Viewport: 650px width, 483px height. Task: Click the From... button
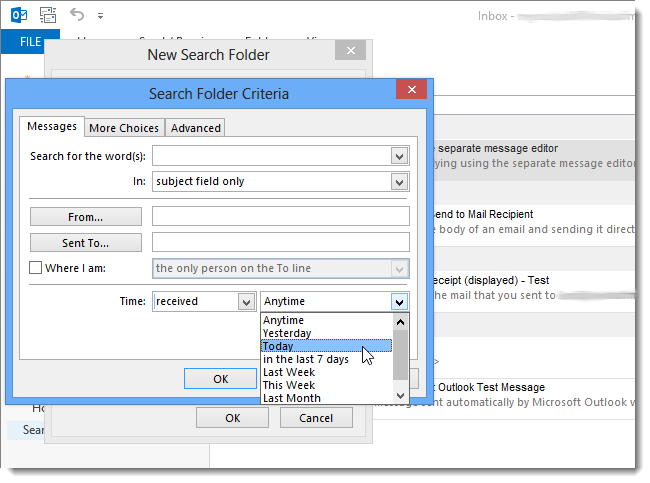(x=86, y=217)
